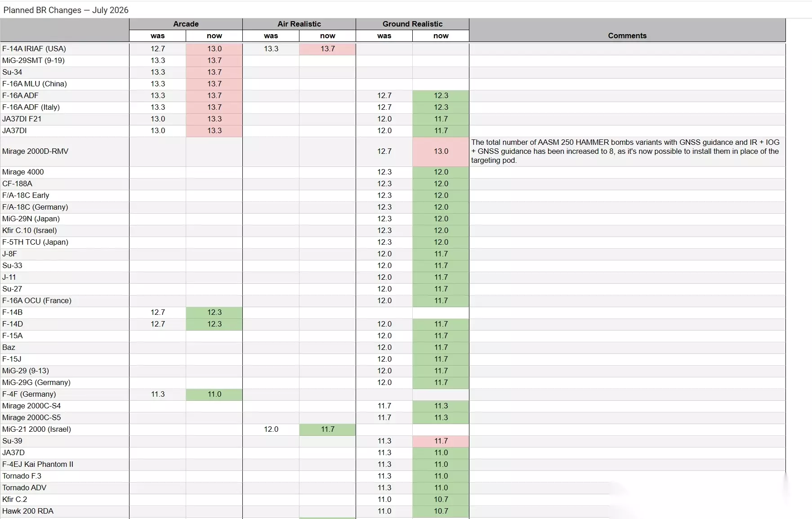Select the Kfir C.2 Ground Realistic 10.7 cell
This screenshot has height=519, width=812.
[x=441, y=500]
